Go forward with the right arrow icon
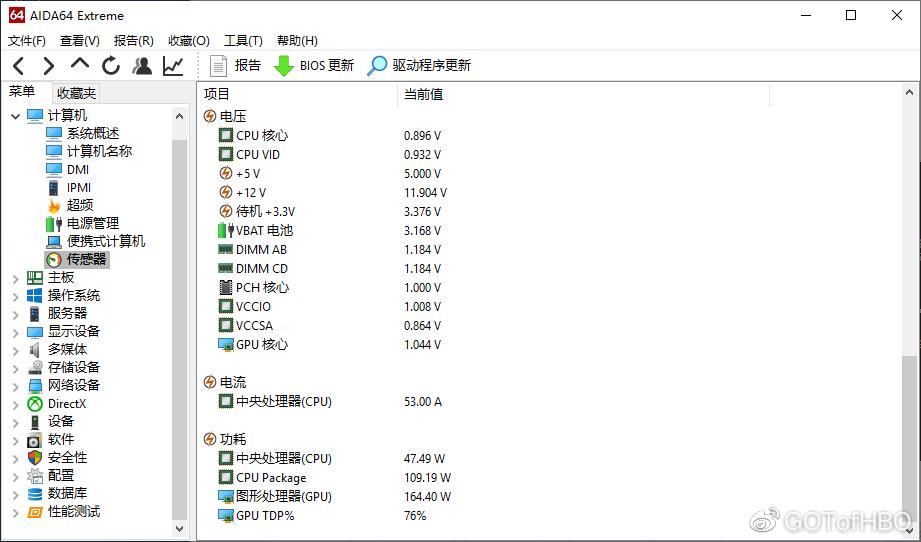This screenshot has height=542, width=921. pos(49,66)
